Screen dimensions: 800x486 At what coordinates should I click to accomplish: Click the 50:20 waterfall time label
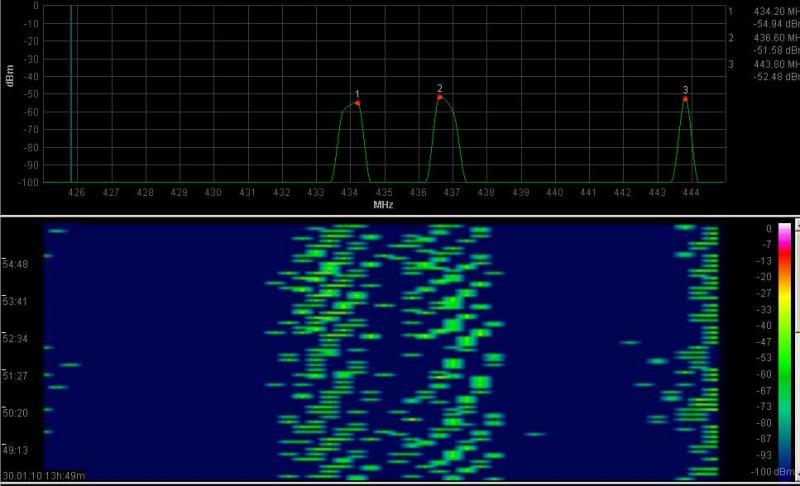pos(17,413)
